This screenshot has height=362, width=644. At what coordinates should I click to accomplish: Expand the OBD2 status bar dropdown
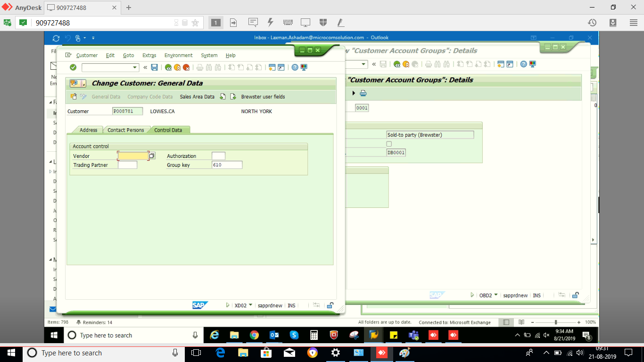pyautogui.click(x=496, y=295)
